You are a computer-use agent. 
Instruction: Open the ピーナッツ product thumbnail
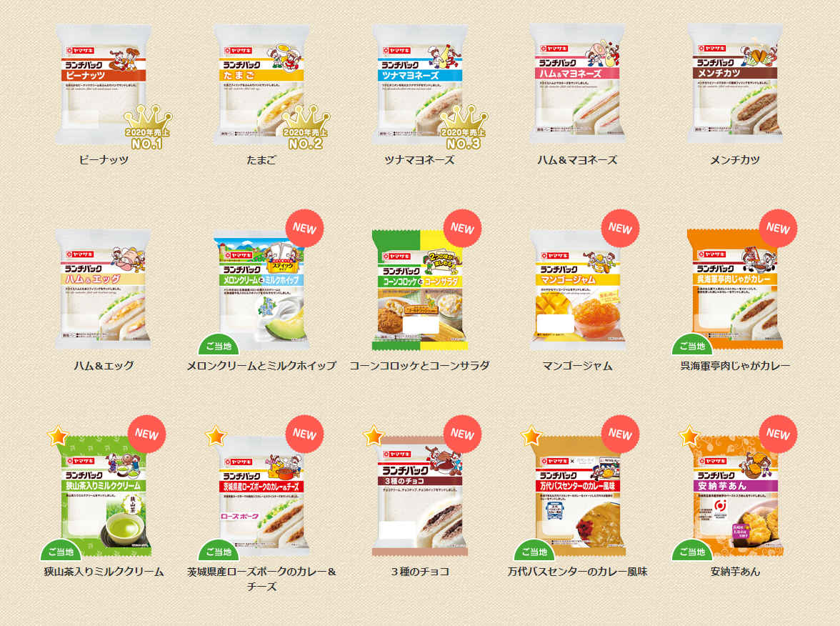pos(104,84)
